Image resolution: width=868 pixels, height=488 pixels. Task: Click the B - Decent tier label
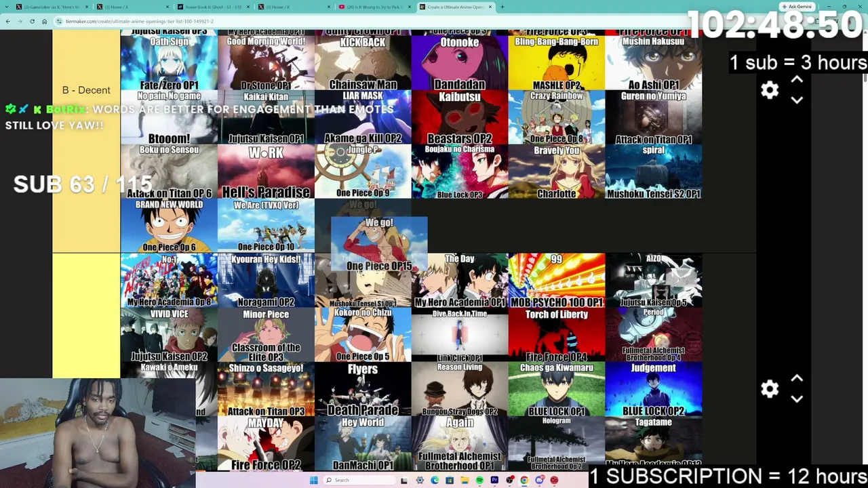86,90
